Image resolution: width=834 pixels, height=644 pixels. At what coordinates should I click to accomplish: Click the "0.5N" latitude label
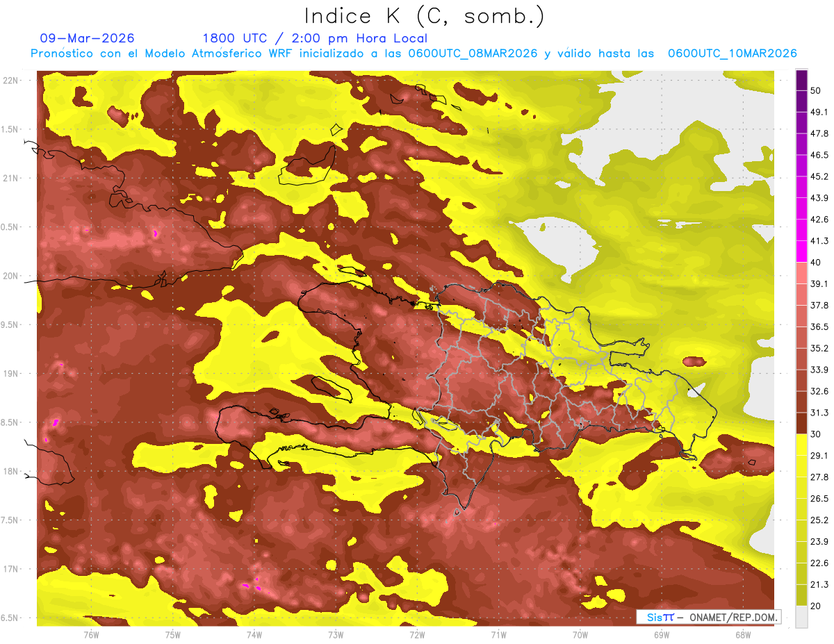[x=10, y=227]
